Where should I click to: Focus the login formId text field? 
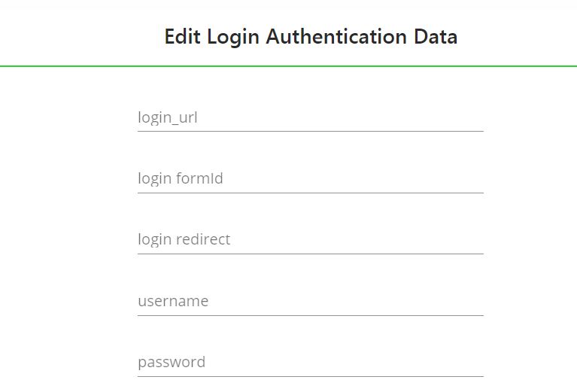tap(310, 179)
